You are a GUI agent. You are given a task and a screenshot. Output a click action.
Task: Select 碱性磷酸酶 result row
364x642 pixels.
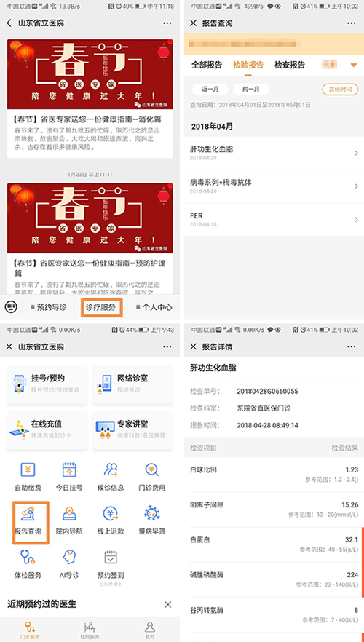pos(274,579)
